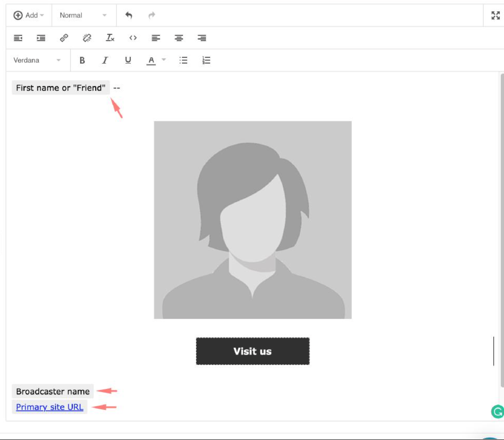Toggle bold formatting

(82, 61)
